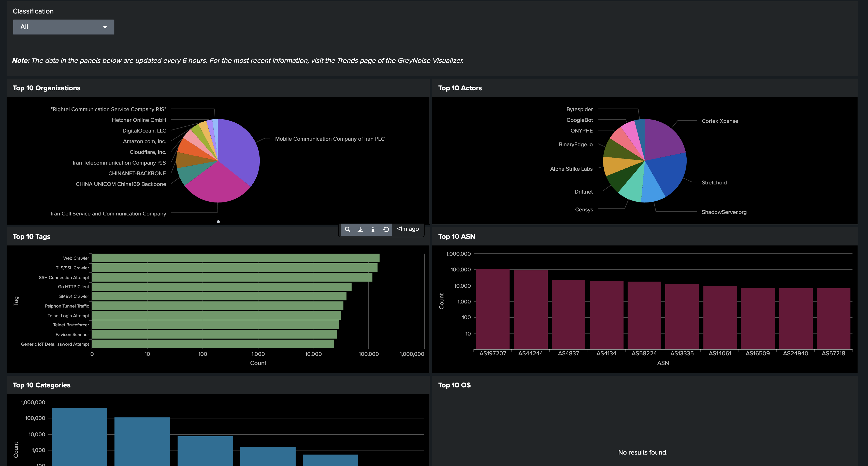Image resolution: width=868 pixels, height=466 pixels.
Task: Click the 'Driftnet' actor label
Action: coord(583,192)
